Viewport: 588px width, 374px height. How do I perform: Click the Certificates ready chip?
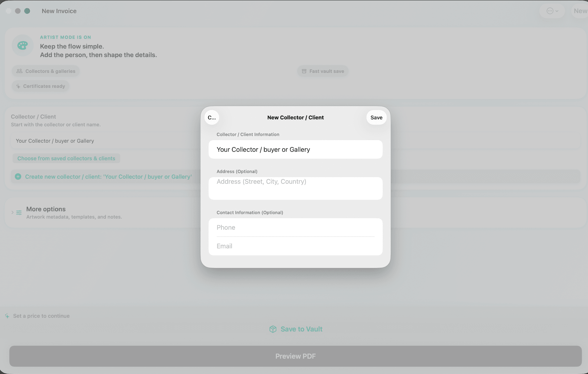[x=41, y=86]
